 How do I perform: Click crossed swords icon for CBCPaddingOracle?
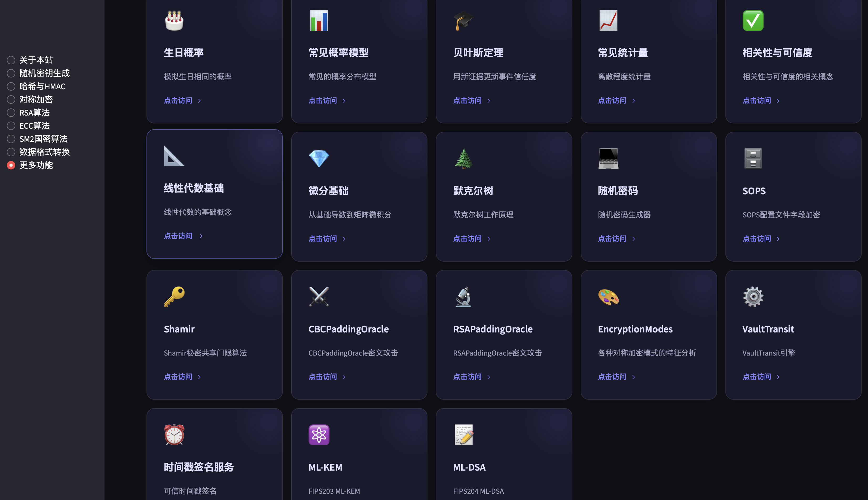[319, 297]
